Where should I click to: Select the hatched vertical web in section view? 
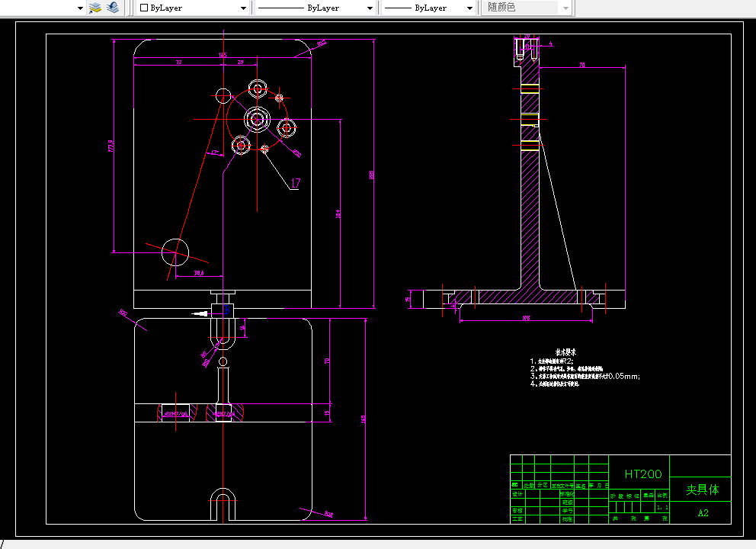click(530, 213)
